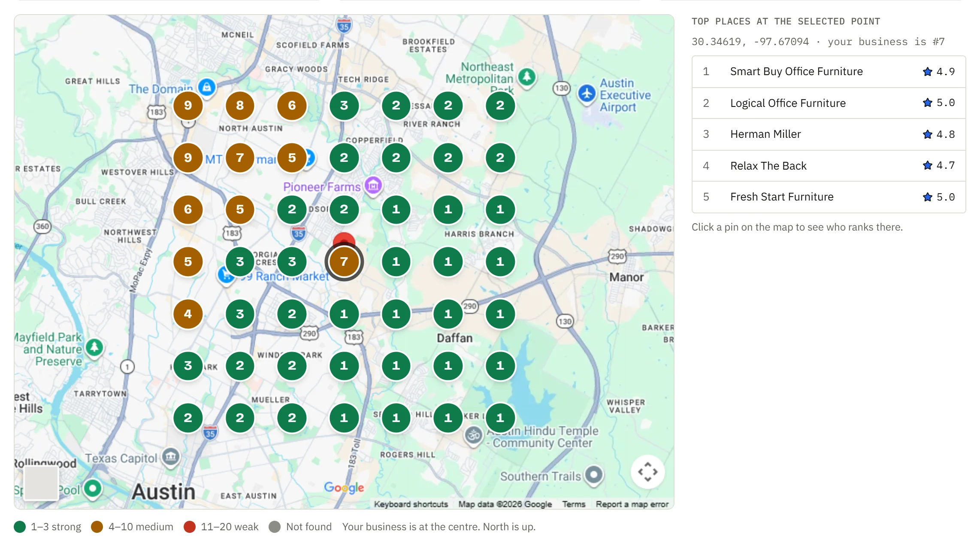Click the satellite map type thumbnail
This screenshot has width=980, height=547.
(x=41, y=483)
